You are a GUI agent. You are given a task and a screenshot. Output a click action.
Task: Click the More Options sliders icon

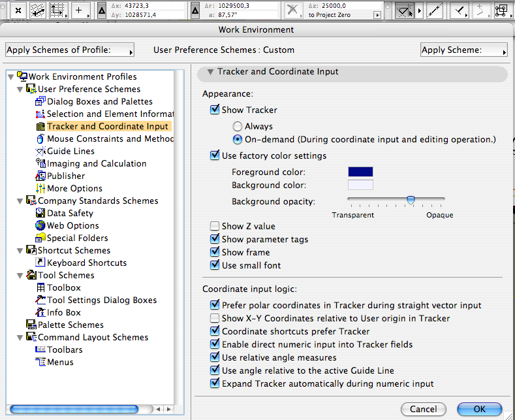pos(40,188)
